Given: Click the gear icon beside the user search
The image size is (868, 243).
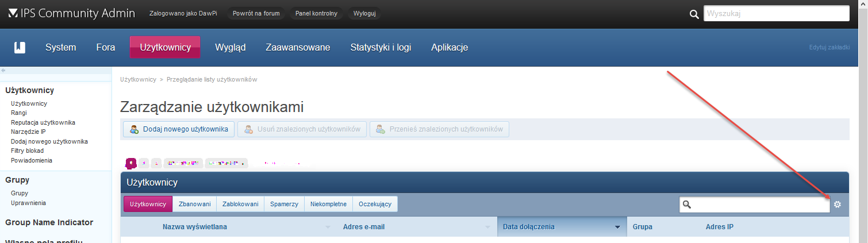Looking at the screenshot, I should [838, 205].
